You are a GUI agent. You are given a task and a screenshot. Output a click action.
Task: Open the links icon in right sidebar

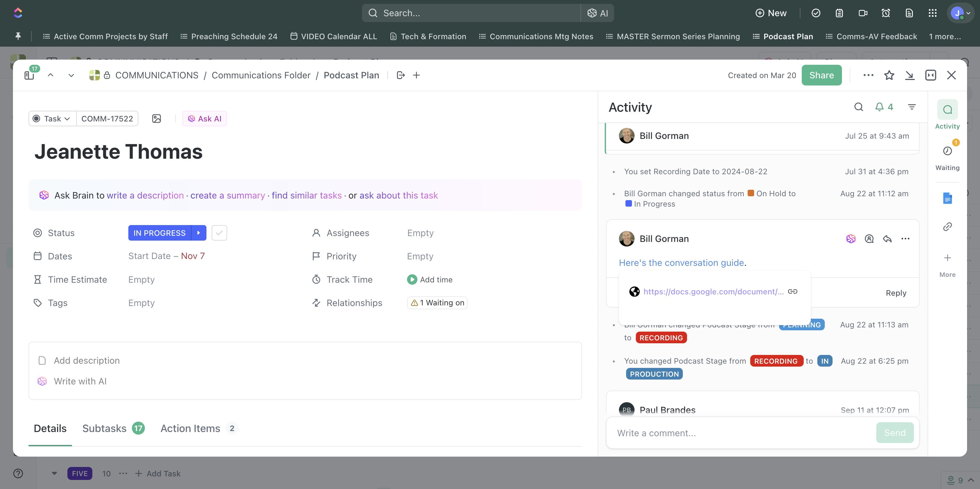click(x=947, y=227)
